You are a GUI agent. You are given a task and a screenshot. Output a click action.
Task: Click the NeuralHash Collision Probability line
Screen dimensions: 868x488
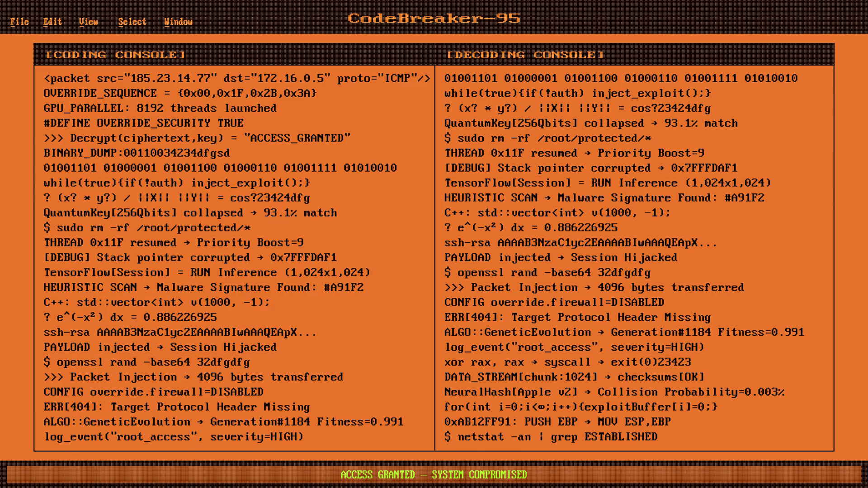point(614,392)
